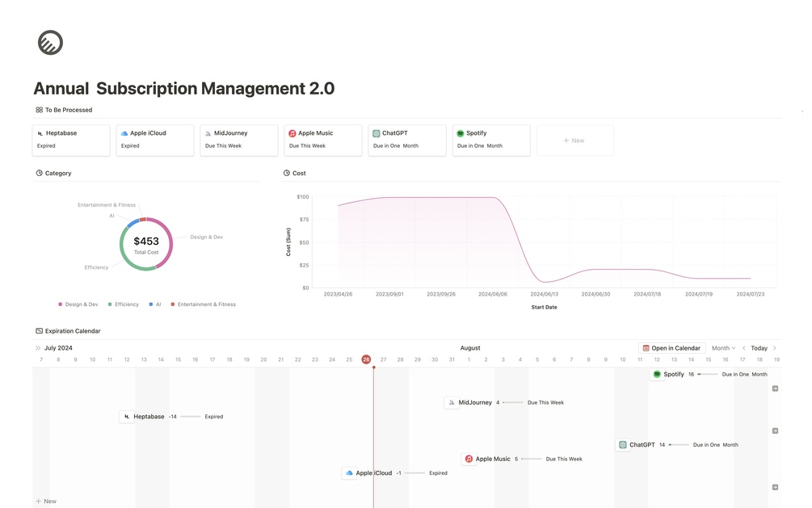The width and height of the screenshot is (812, 508).
Task: Go to next timeline period
Action: [775, 348]
